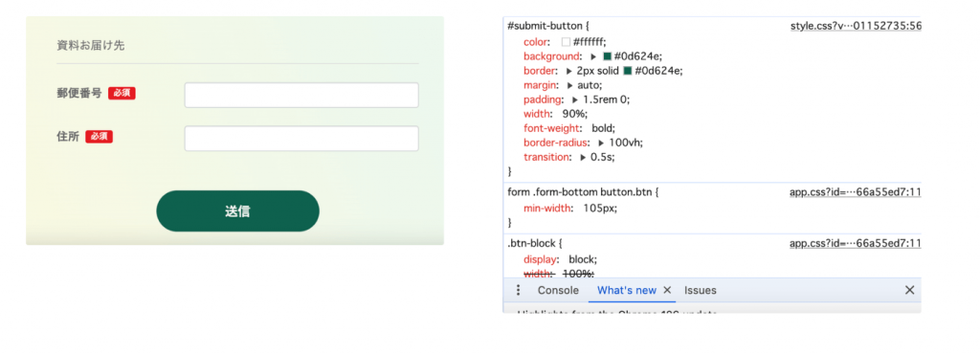Open the style.css source link
Viewport: 980px width, 354px height.
[856, 26]
